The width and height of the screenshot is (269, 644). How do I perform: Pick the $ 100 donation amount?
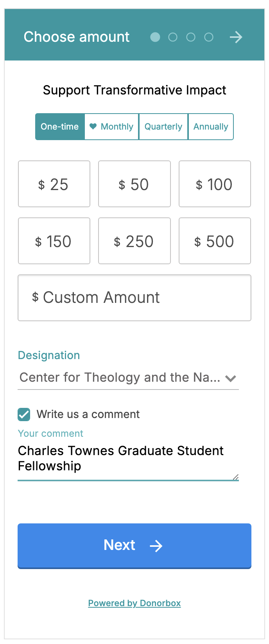coord(215,184)
